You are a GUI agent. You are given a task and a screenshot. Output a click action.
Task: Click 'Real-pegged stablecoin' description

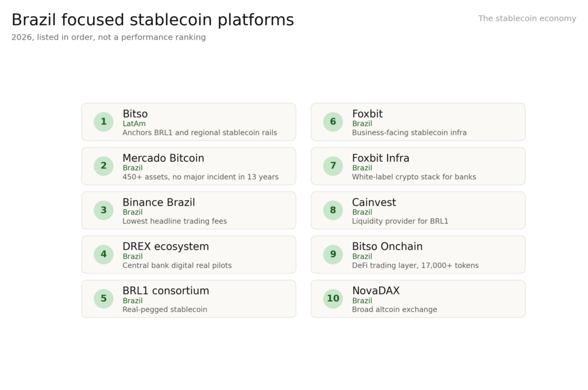pos(165,310)
